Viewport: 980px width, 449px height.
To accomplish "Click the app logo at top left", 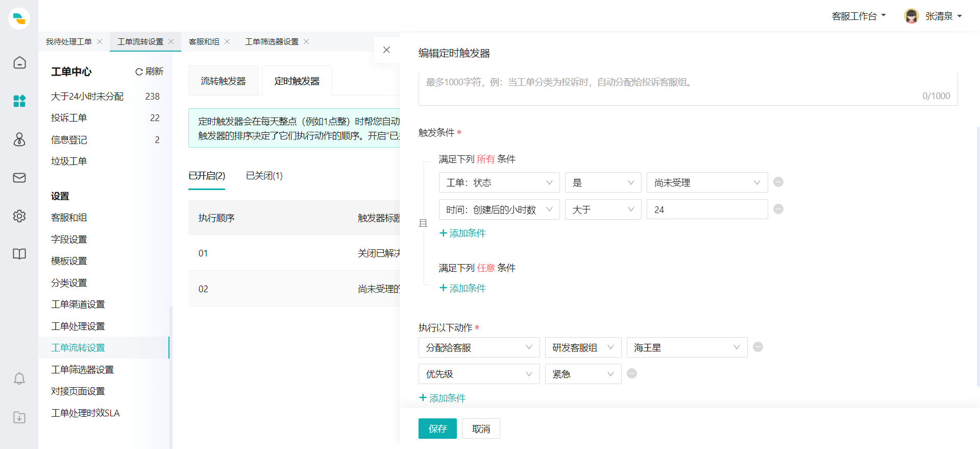I will [x=19, y=18].
